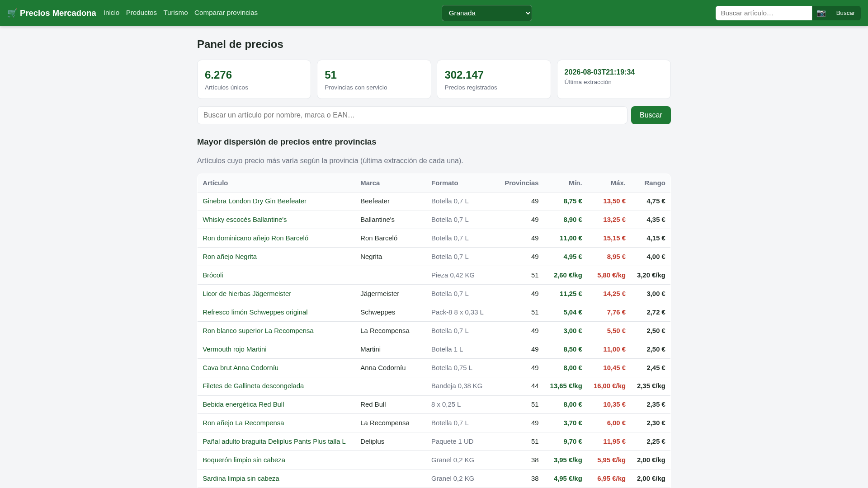Open Cava brut Anna Codorníu
Screen dimensions: 868x488
click(x=241, y=368)
